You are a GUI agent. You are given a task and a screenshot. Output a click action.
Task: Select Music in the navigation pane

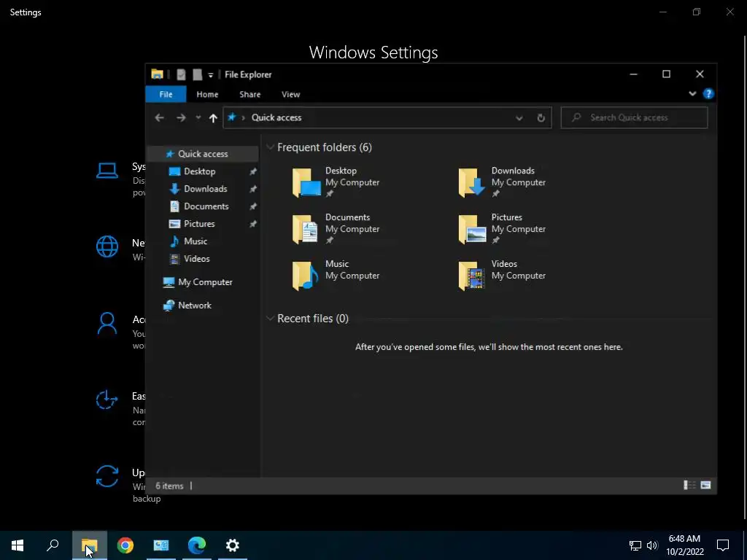click(196, 241)
